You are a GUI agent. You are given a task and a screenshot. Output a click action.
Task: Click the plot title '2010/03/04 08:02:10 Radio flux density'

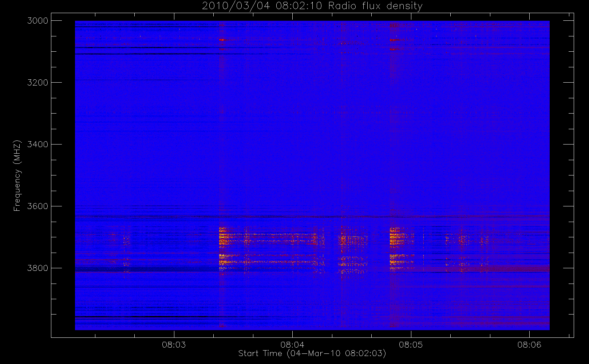(x=312, y=6)
